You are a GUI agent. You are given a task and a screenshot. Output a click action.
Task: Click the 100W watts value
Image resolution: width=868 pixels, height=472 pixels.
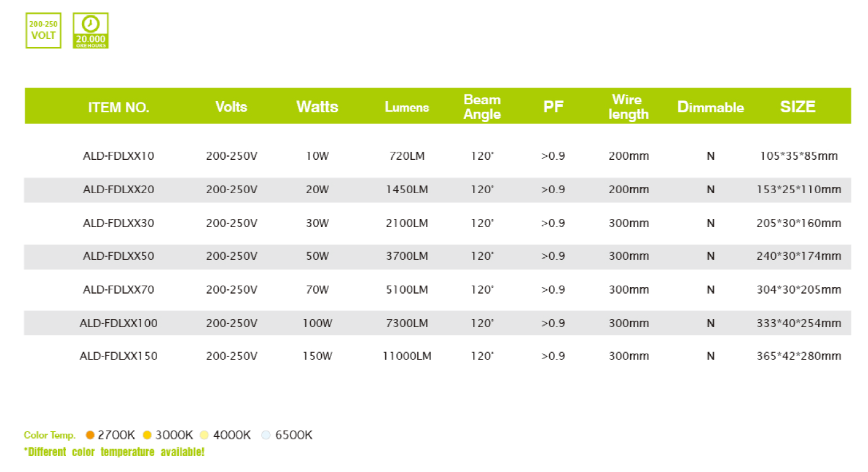[x=317, y=323]
